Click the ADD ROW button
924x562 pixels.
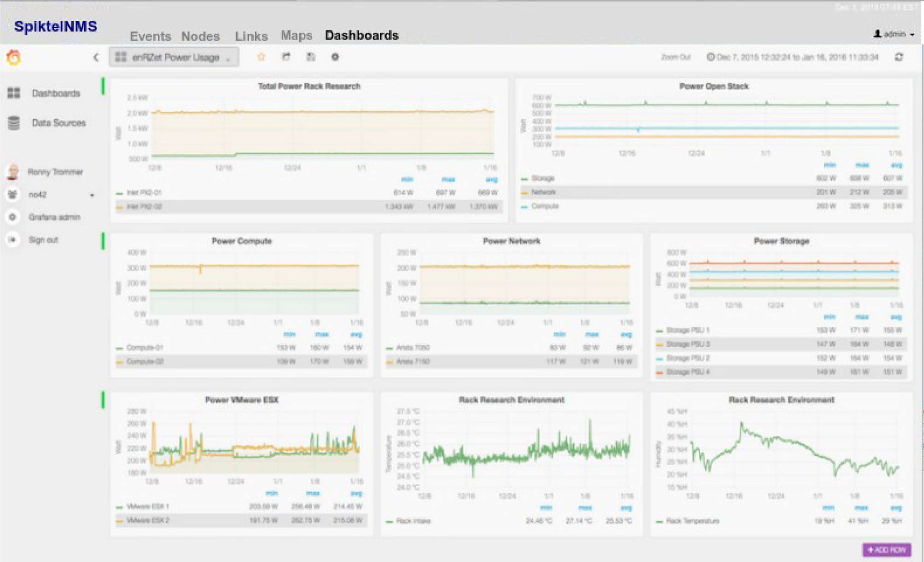[x=886, y=550]
